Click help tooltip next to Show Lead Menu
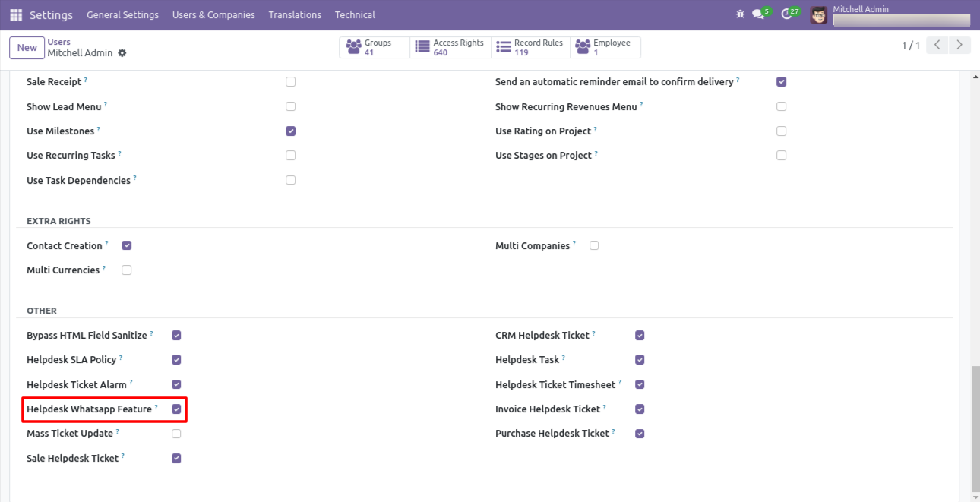The width and height of the screenshot is (980, 502). pos(106,104)
